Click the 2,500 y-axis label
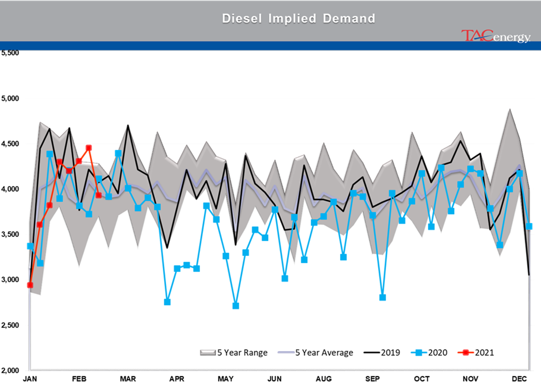The height and width of the screenshot is (392, 541). (10, 325)
